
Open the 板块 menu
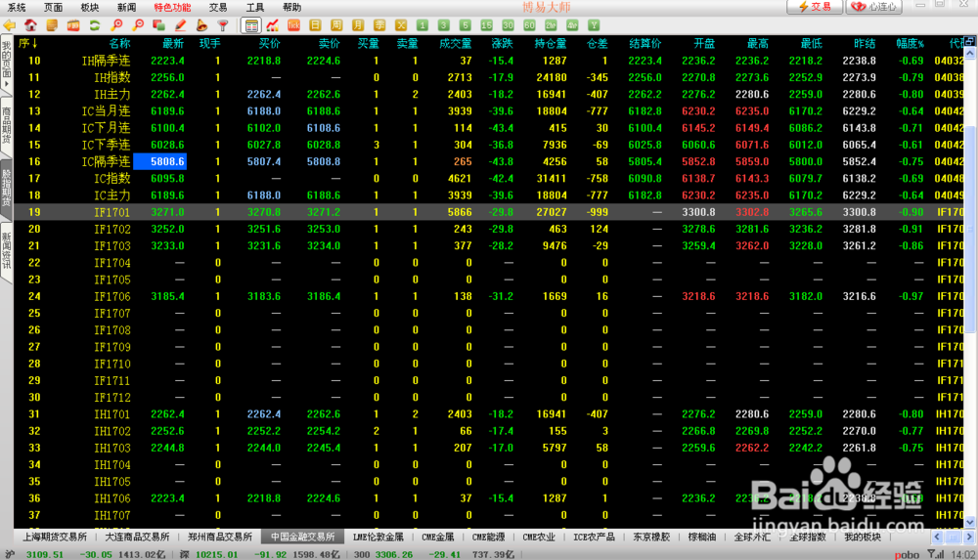coord(90,8)
